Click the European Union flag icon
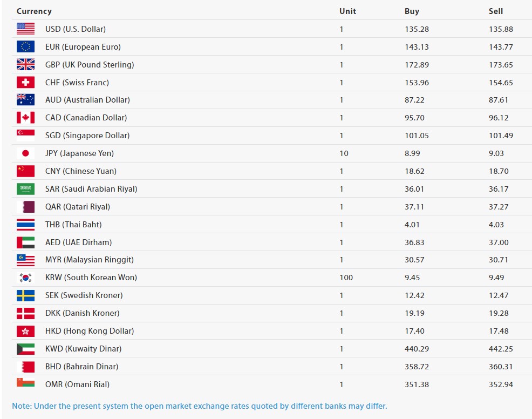 25,47
